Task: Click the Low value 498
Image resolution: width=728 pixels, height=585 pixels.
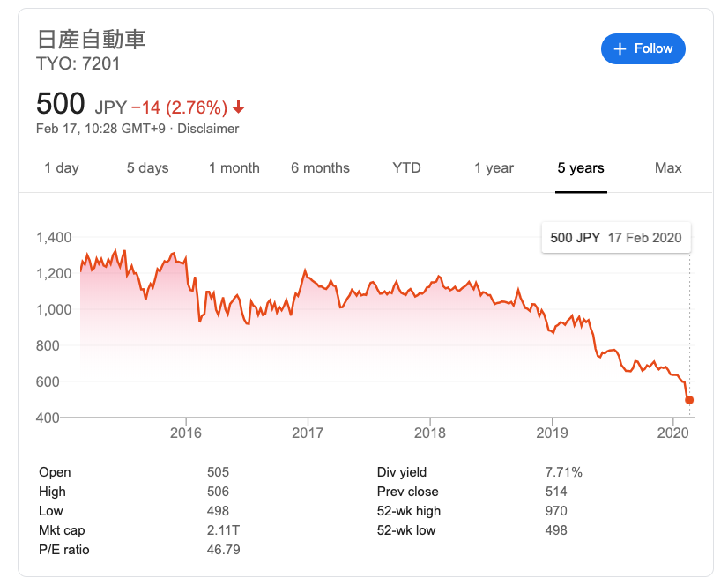Action: click(219, 511)
